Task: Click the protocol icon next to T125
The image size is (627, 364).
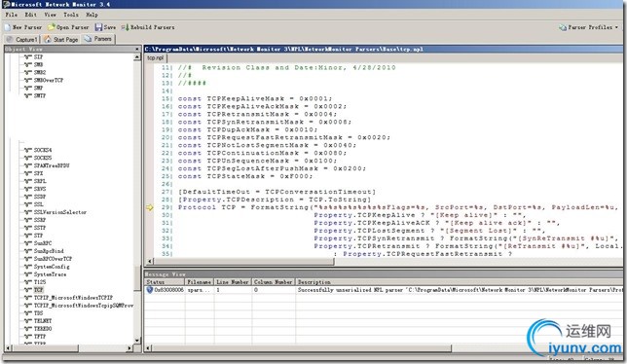Action: 28,282
